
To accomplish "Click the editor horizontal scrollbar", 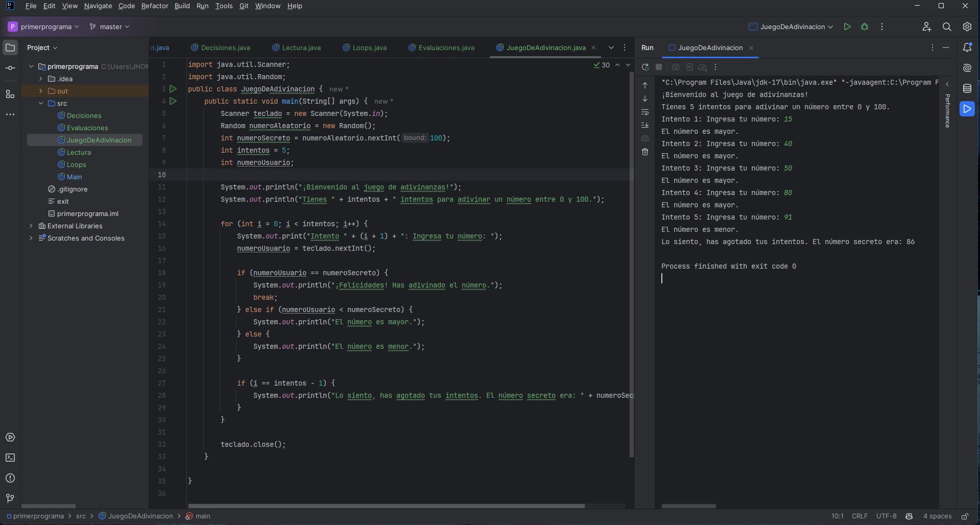I will [x=386, y=506].
